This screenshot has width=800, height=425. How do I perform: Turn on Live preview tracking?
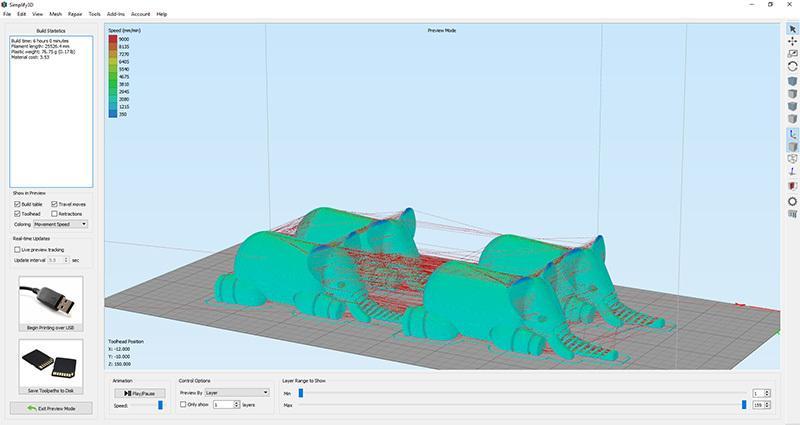(18, 249)
